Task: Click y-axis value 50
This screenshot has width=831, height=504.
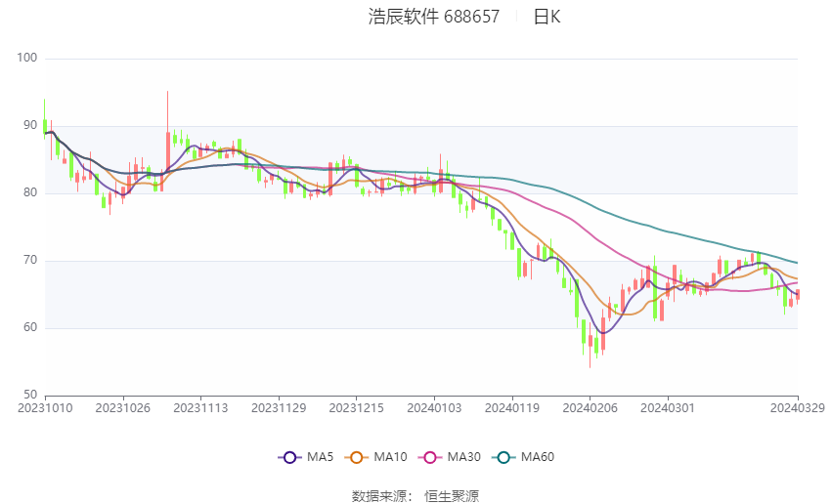Action: [30, 395]
